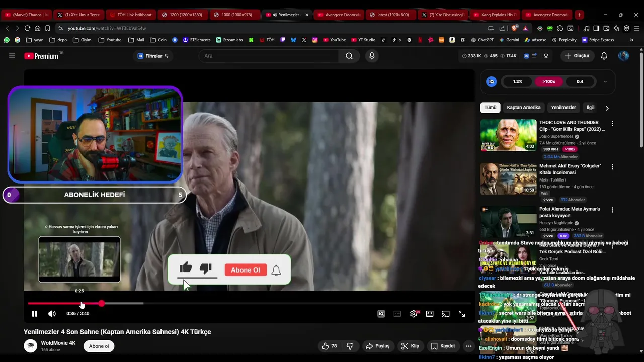Go to YouTube Premium home logo
The image size is (644, 362).
(x=41, y=56)
